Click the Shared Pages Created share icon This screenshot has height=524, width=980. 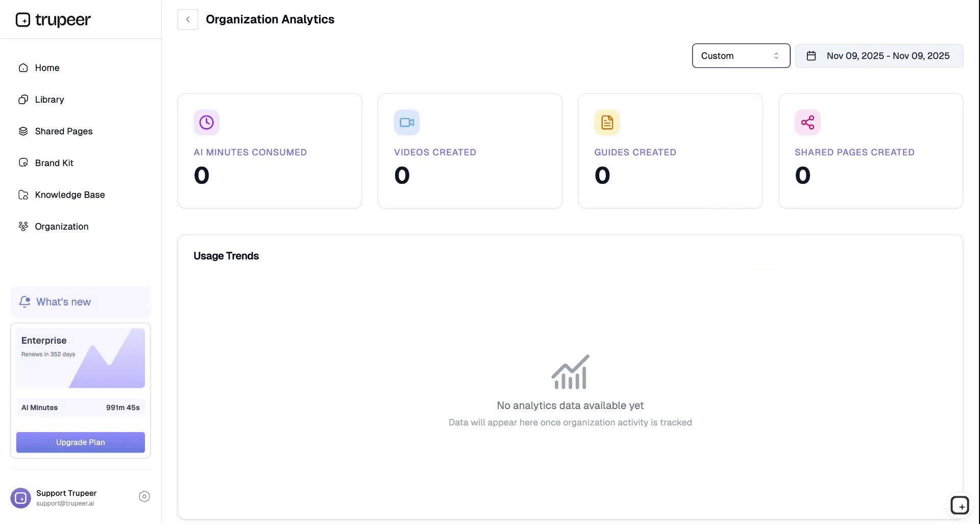(x=807, y=122)
